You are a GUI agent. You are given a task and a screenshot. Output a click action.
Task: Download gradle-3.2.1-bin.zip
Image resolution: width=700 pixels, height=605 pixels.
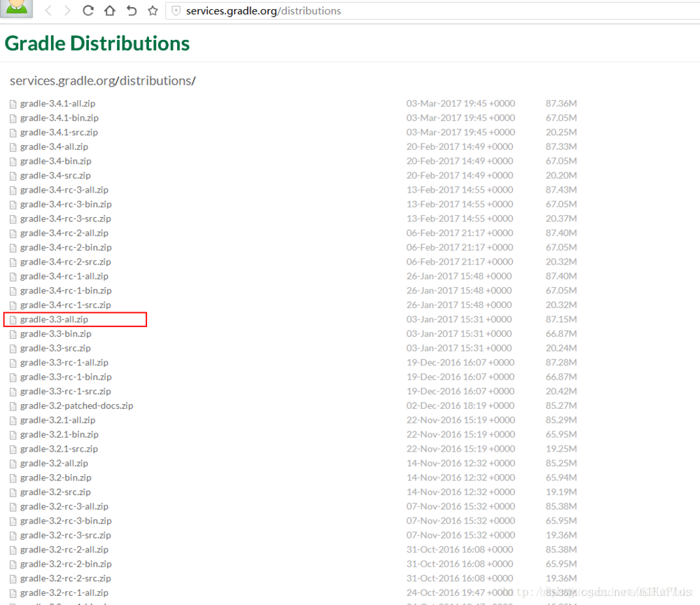(x=59, y=434)
